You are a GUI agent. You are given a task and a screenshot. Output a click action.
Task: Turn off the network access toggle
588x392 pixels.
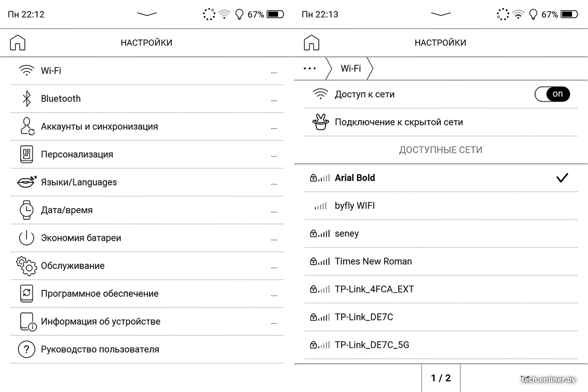552,94
